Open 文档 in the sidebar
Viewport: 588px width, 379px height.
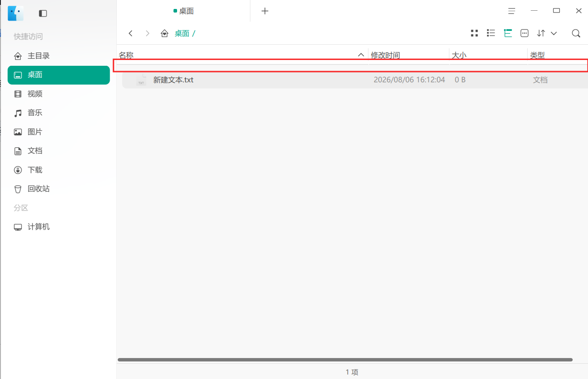pos(59,151)
